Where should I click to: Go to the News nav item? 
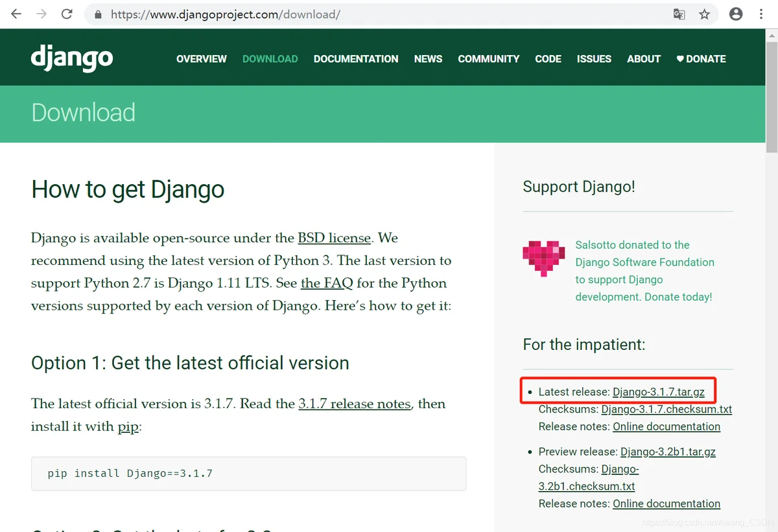tap(429, 59)
